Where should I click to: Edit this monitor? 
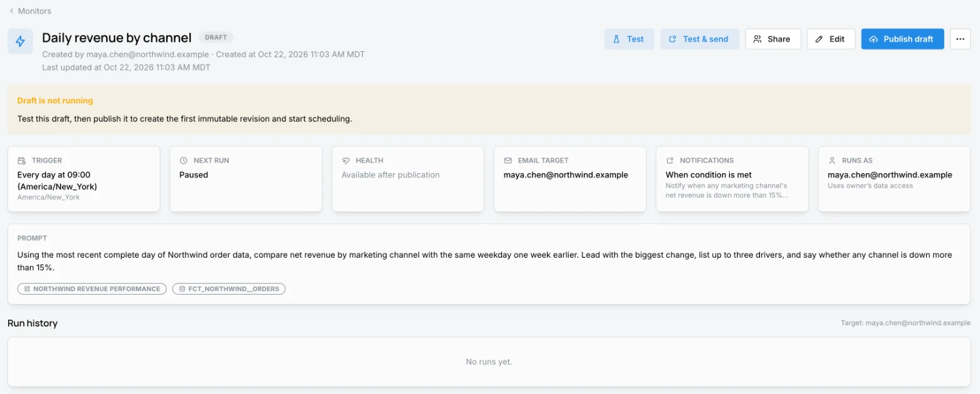click(x=830, y=39)
